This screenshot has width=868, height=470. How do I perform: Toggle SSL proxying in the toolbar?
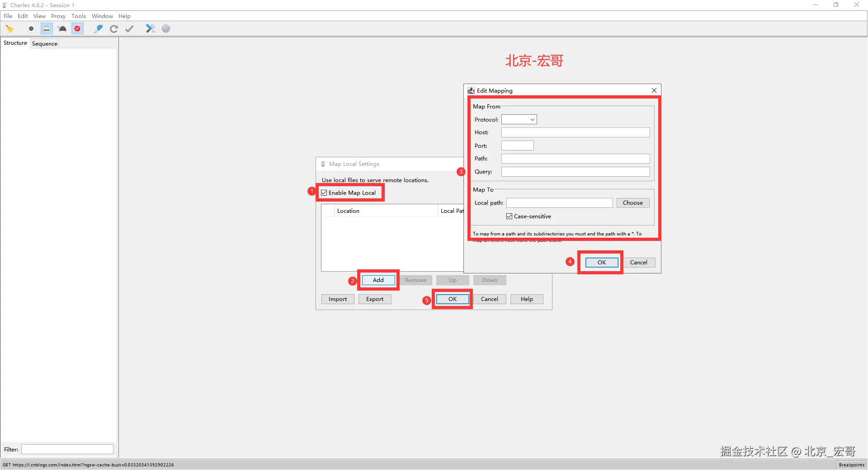pyautogui.click(x=47, y=29)
